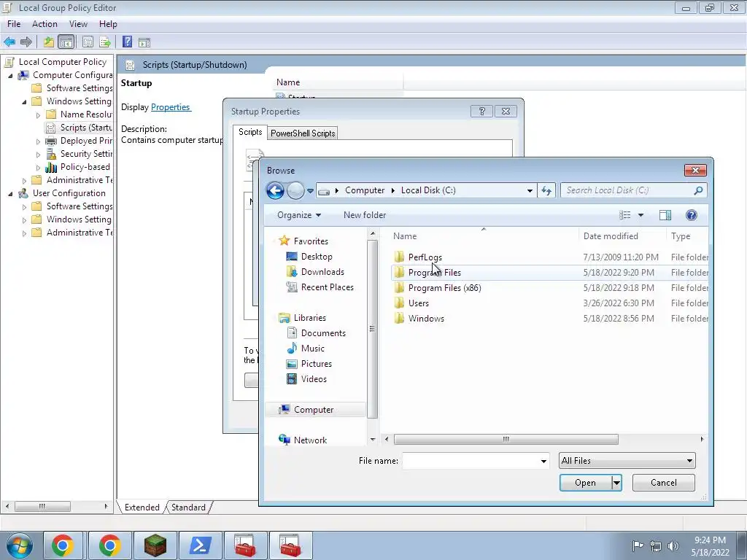747x560 pixels.
Task: Open the All Files type dropdown
Action: pos(627,461)
